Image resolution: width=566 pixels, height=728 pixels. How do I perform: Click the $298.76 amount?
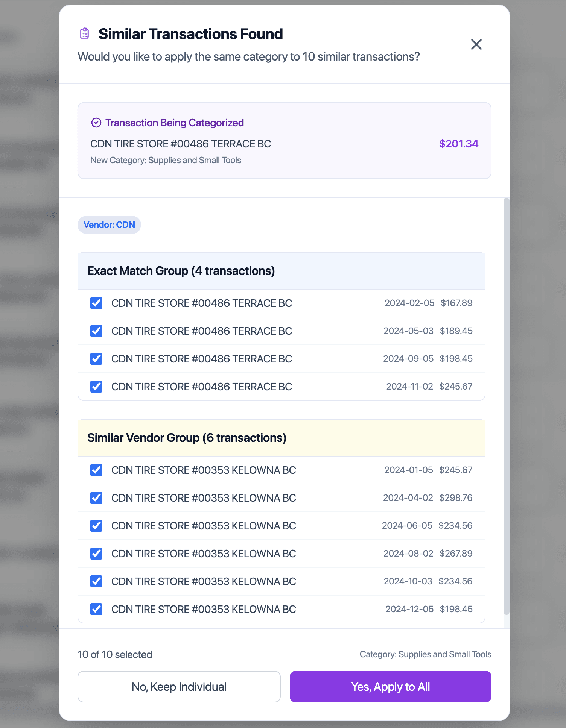pos(456,498)
